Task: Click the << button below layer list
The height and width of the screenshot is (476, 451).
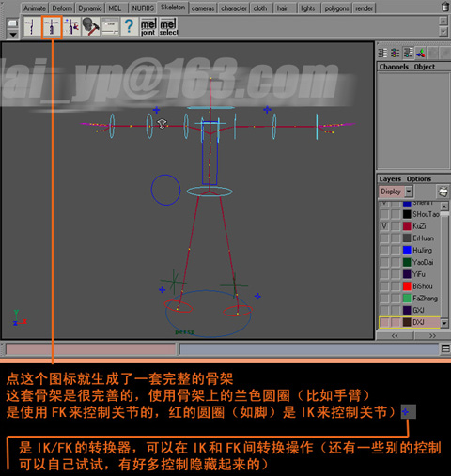Action: point(395,336)
